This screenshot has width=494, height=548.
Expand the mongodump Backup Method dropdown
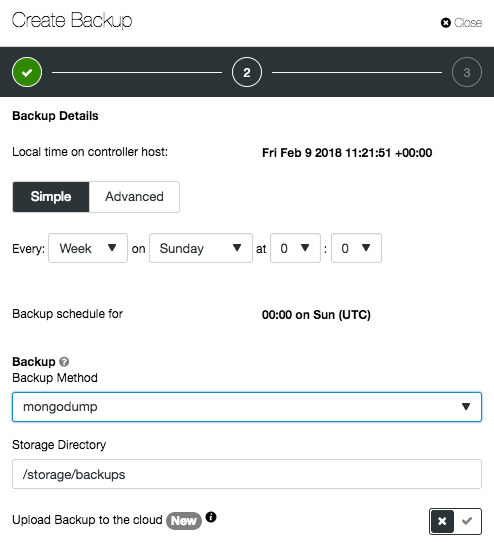pos(247,407)
